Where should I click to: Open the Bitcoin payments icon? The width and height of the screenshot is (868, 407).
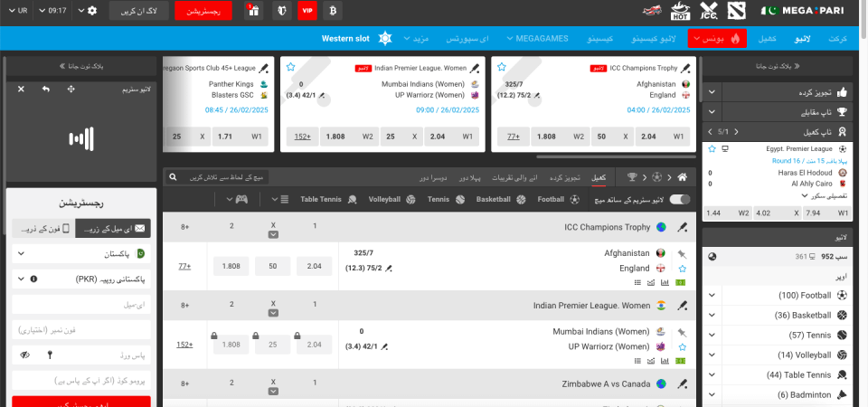334,11
